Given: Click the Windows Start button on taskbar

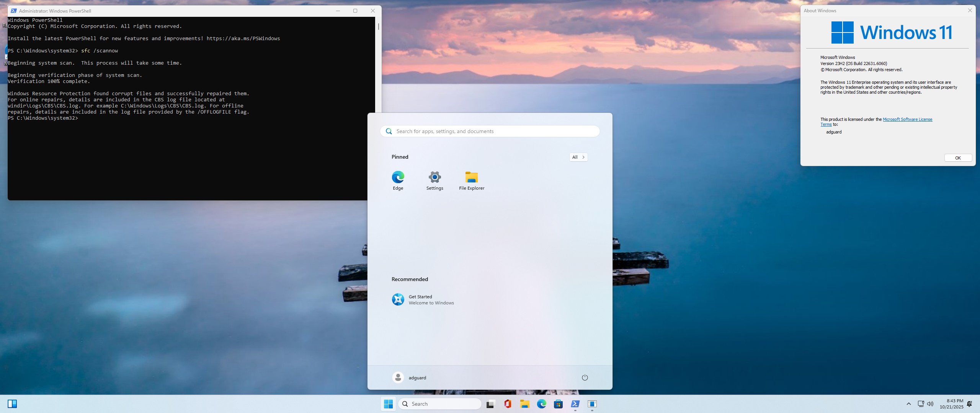Looking at the screenshot, I should point(388,404).
